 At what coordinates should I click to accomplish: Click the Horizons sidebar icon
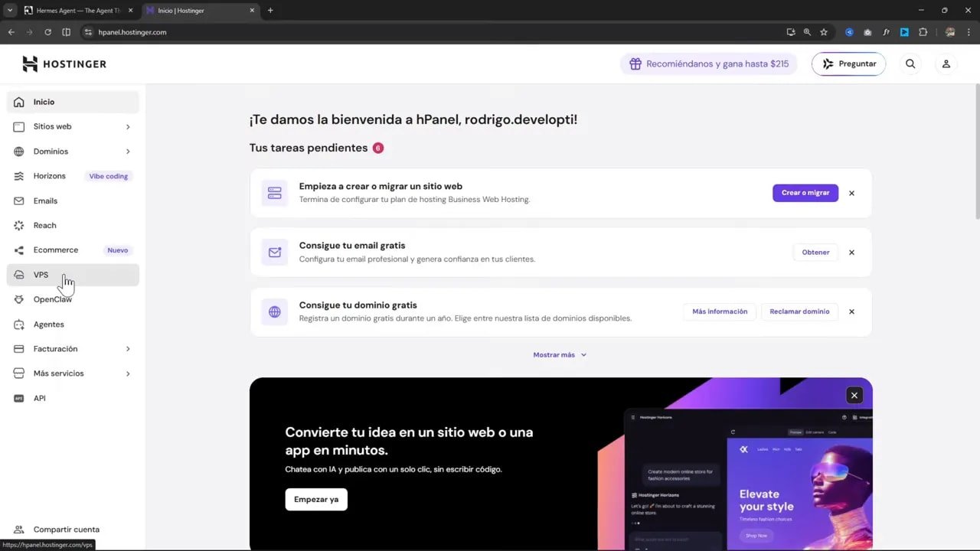19,176
